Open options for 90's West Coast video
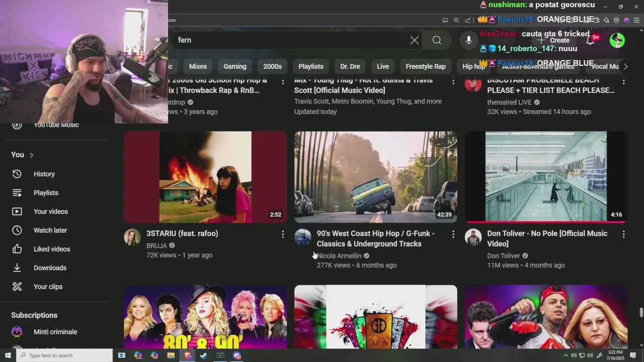The height and width of the screenshot is (362, 644). click(x=453, y=234)
